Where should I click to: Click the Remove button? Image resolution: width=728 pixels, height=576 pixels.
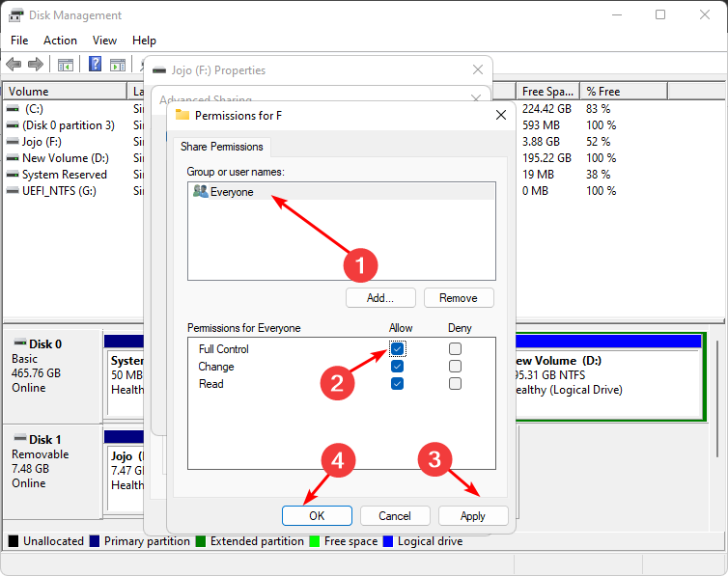(459, 298)
